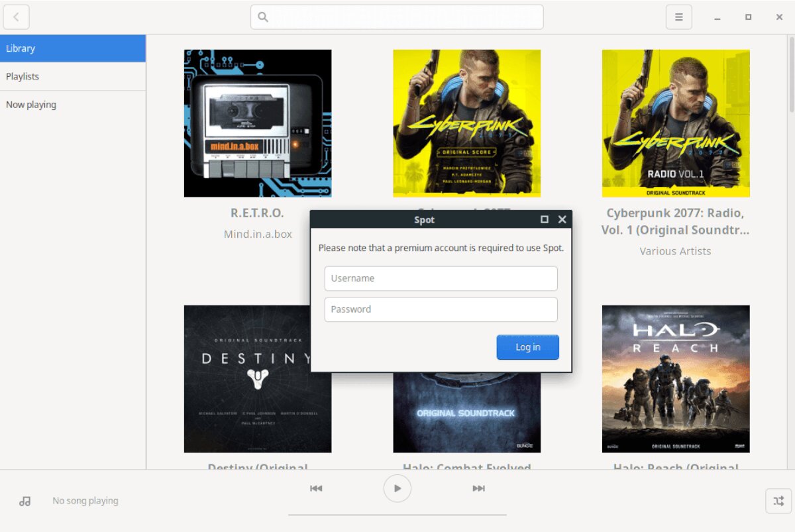
Task: Click the play button
Action: 397,488
